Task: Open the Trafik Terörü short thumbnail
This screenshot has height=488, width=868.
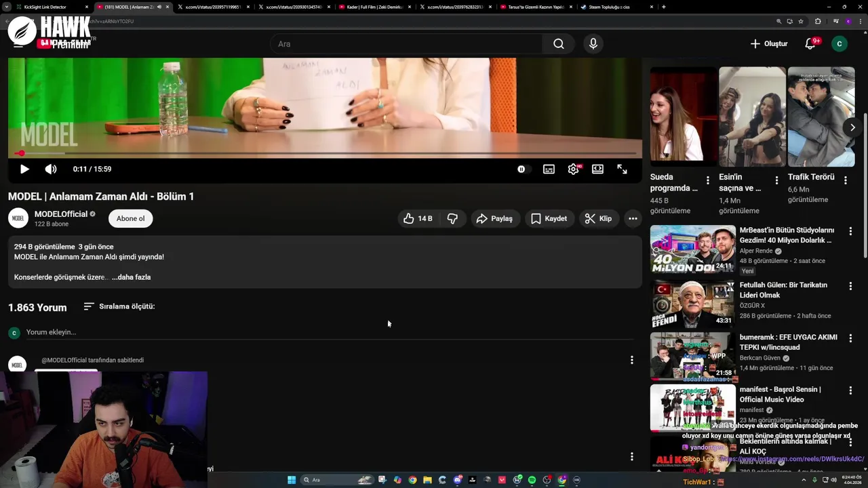Action: (x=821, y=117)
